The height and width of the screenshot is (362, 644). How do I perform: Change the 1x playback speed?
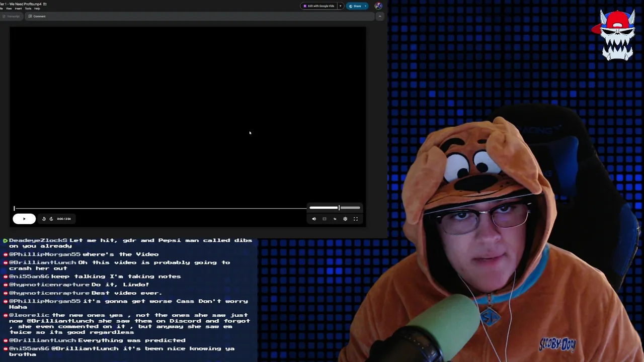click(x=335, y=219)
